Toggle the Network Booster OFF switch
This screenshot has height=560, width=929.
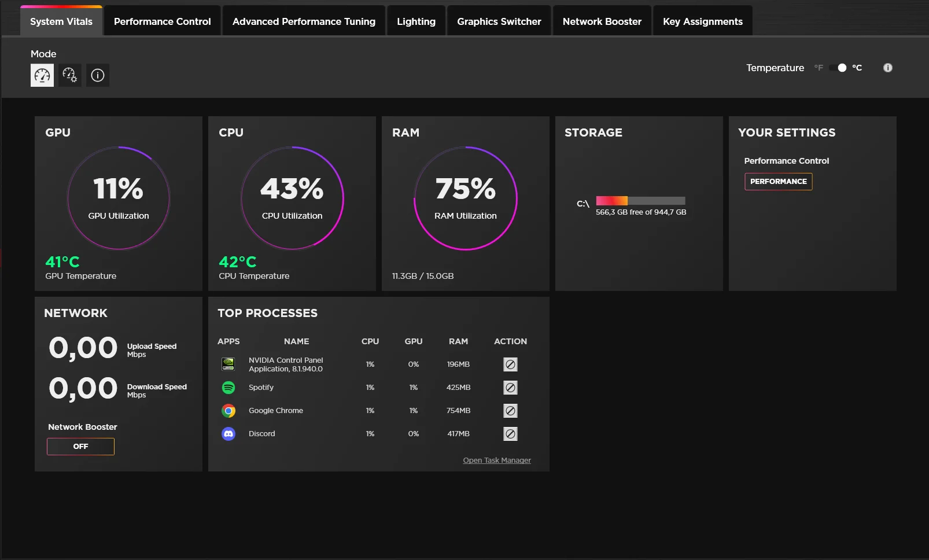tap(80, 447)
